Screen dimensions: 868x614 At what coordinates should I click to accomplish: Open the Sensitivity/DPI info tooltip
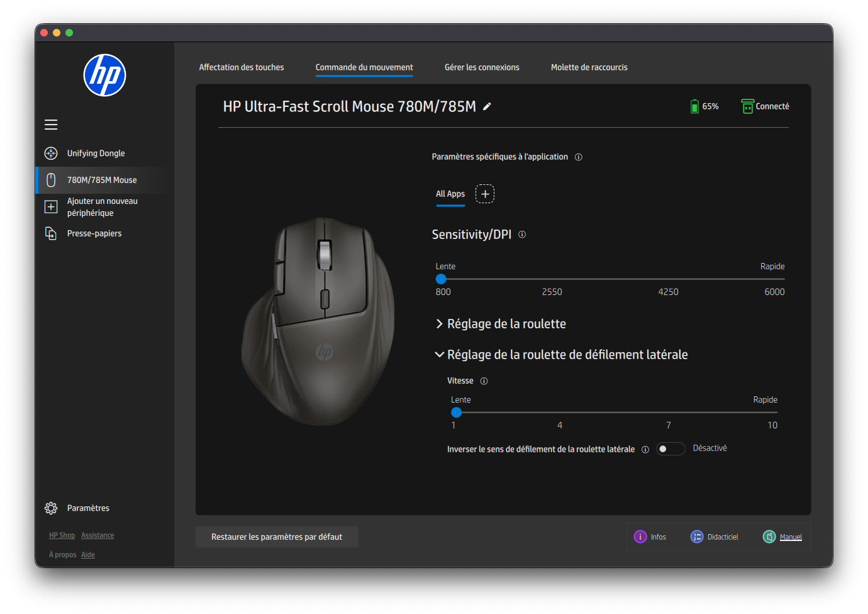coord(521,234)
